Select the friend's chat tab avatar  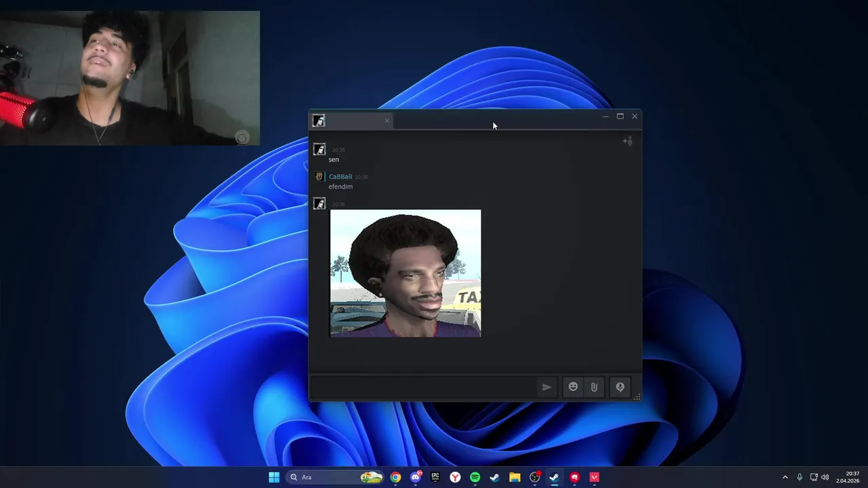click(319, 121)
